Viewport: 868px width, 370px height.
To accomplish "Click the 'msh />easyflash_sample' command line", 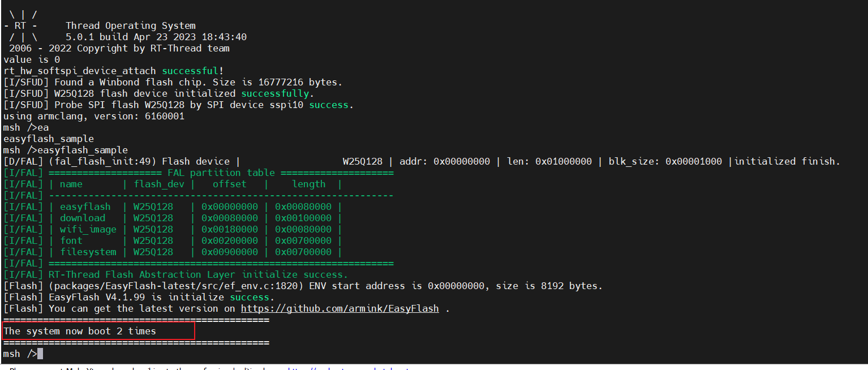I will (66, 150).
